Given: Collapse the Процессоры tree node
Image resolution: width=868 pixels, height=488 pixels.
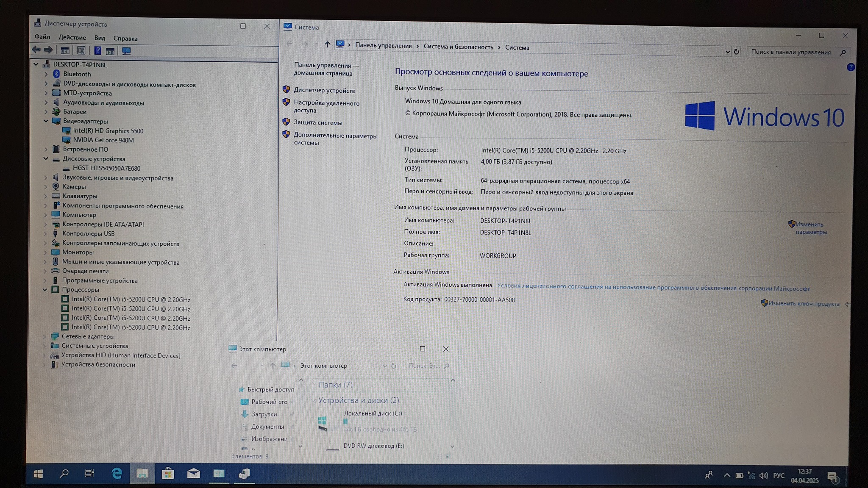Looking at the screenshot, I should pos(45,290).
